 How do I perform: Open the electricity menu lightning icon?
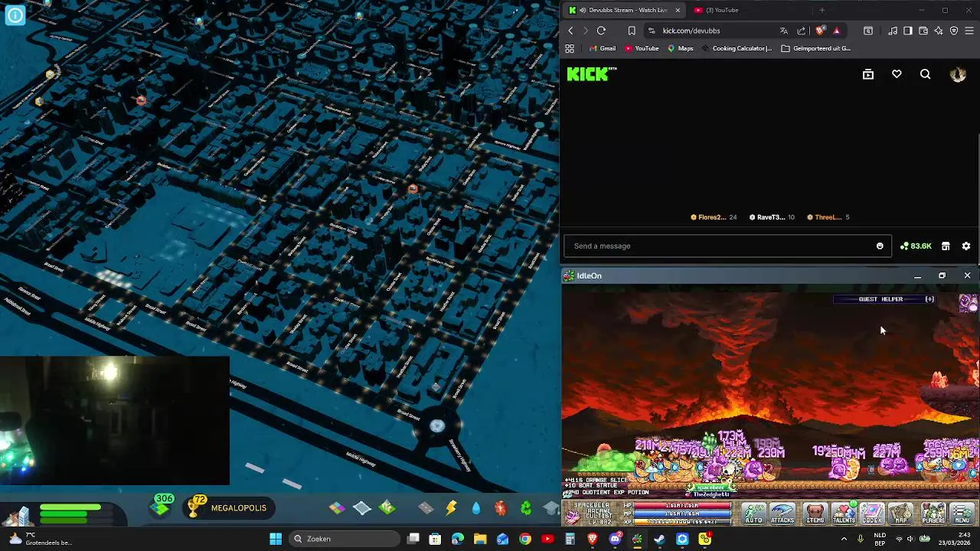click(x=451, y=507)
